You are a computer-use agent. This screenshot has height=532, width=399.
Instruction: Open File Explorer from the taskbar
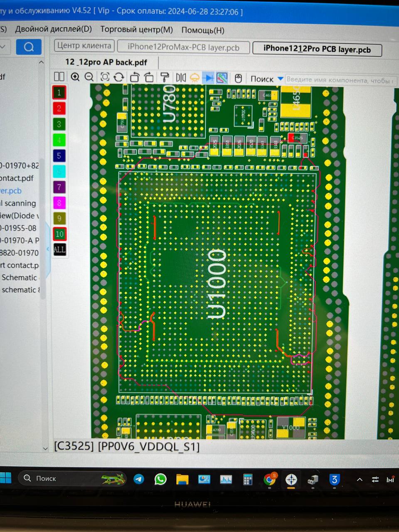click(182, 480)
